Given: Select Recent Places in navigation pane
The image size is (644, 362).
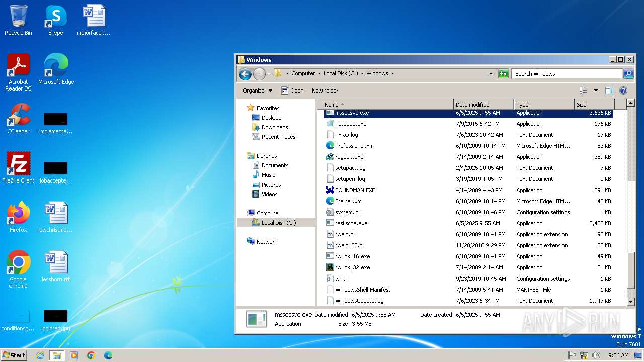Looking at the screenshot, I should click(x=278, y=137).
